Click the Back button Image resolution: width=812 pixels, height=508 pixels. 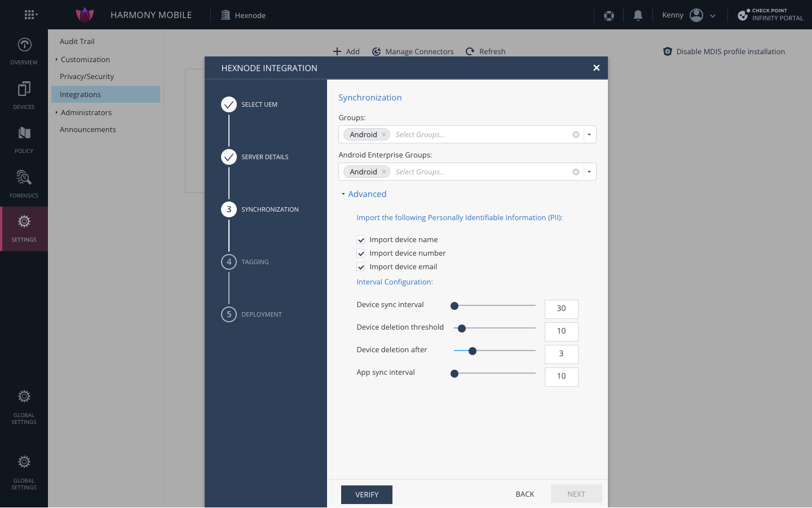(525, 494)
